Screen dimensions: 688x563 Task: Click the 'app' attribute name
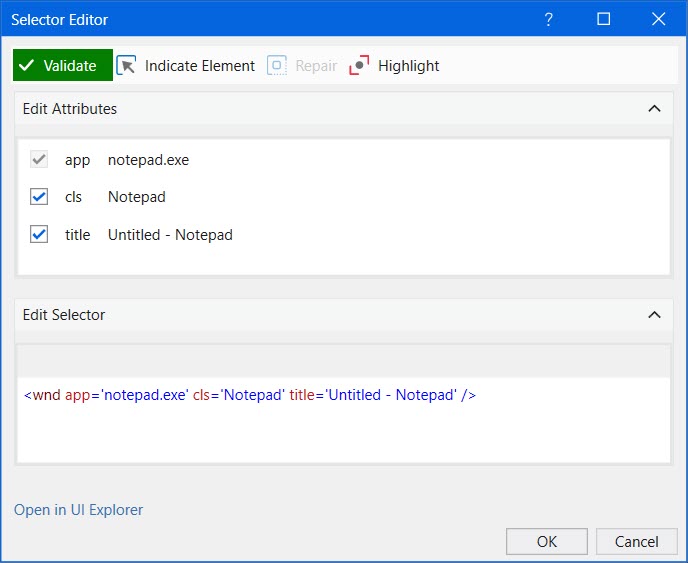[78, 161]
